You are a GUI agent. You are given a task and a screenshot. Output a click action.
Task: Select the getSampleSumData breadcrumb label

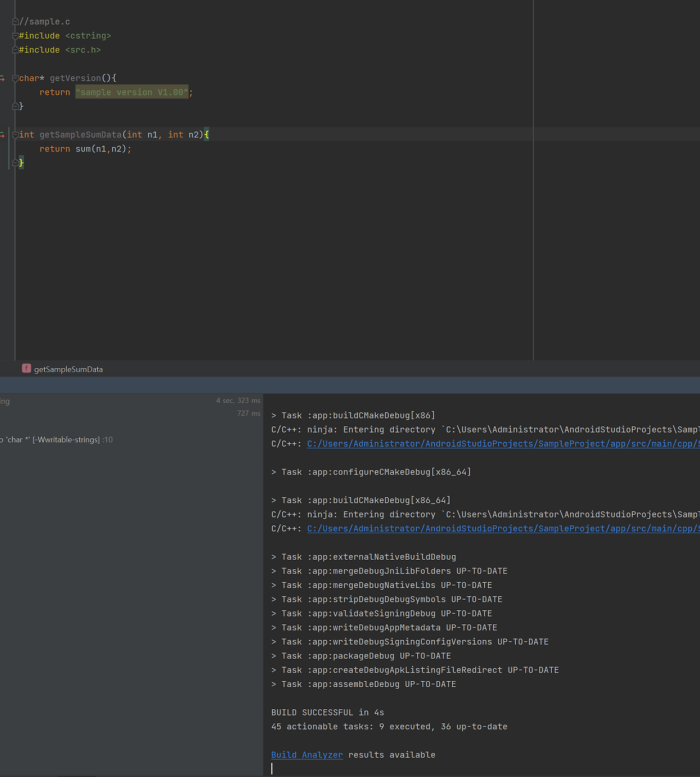(68, 369)
